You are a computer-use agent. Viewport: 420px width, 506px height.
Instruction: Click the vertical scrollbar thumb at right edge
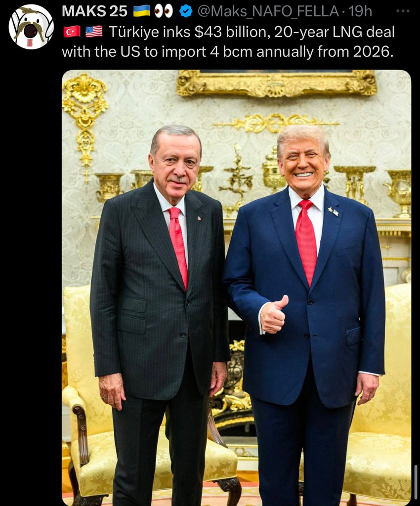pyautogui.click(x=416, y=482)
